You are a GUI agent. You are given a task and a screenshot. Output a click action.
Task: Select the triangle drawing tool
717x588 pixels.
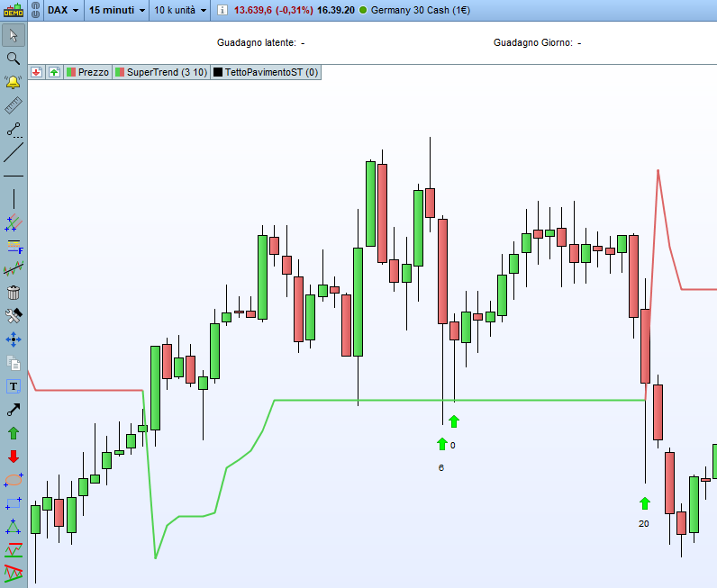click(14, 527)
